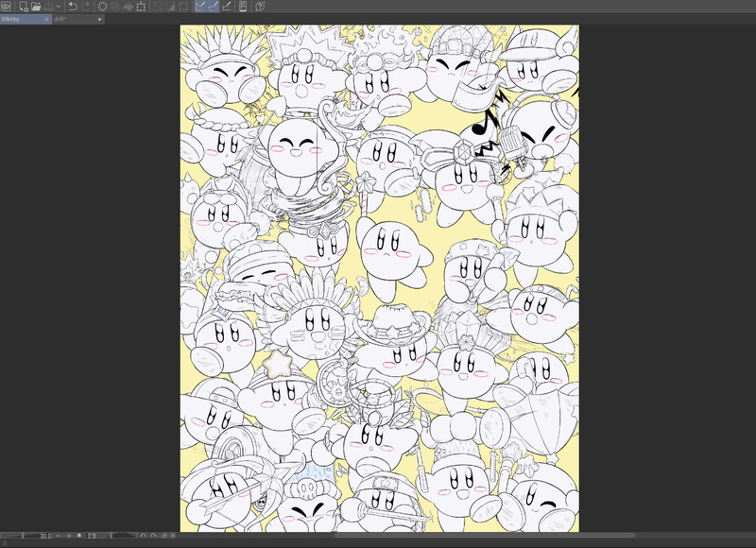
Task: Click the Show Selection Border icon
Action: point(183,7)
